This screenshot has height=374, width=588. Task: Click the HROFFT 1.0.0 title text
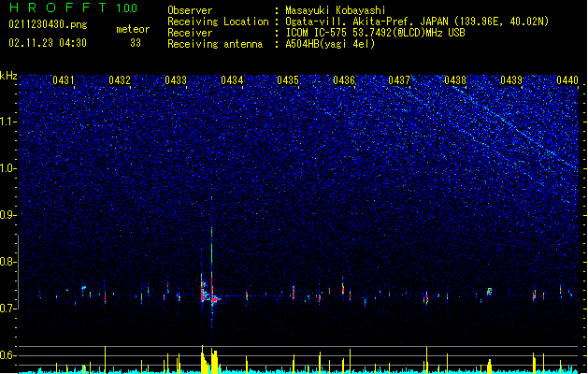coord(73,7)
